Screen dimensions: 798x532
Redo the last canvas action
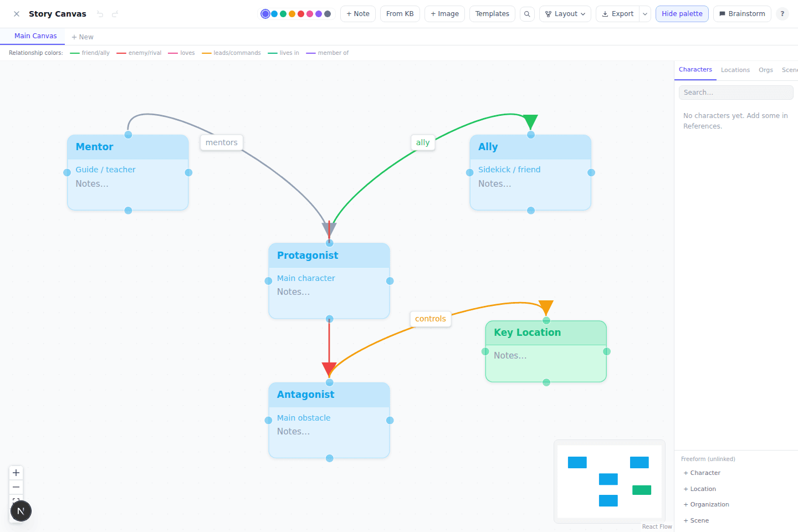click(115, 14)
